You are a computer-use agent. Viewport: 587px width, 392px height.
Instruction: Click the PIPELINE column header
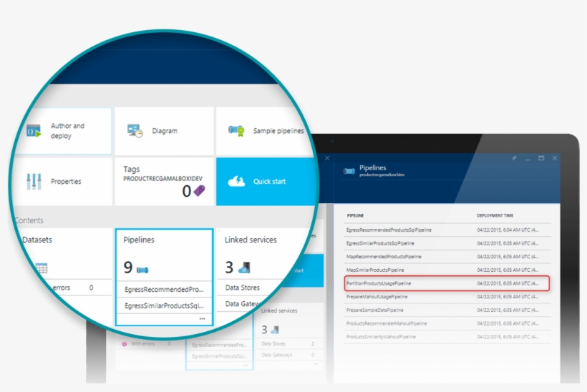pos(355,215)
